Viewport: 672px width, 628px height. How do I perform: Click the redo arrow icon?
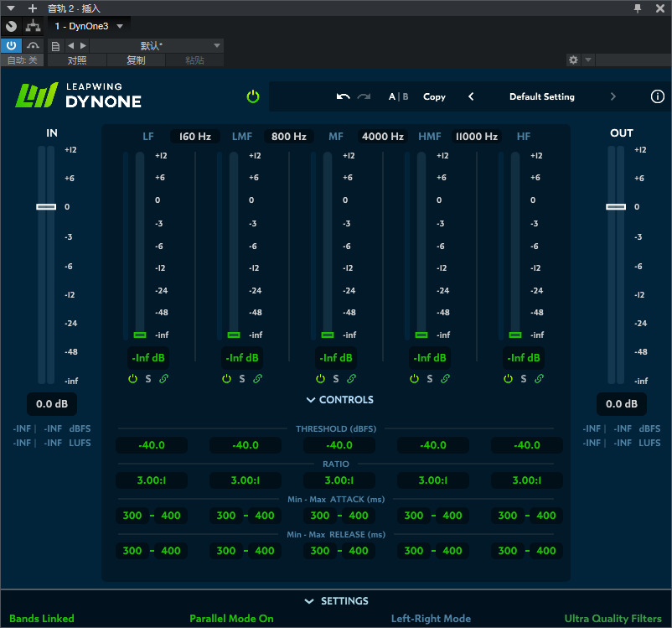pyautogui.click(x=364, y=96)
